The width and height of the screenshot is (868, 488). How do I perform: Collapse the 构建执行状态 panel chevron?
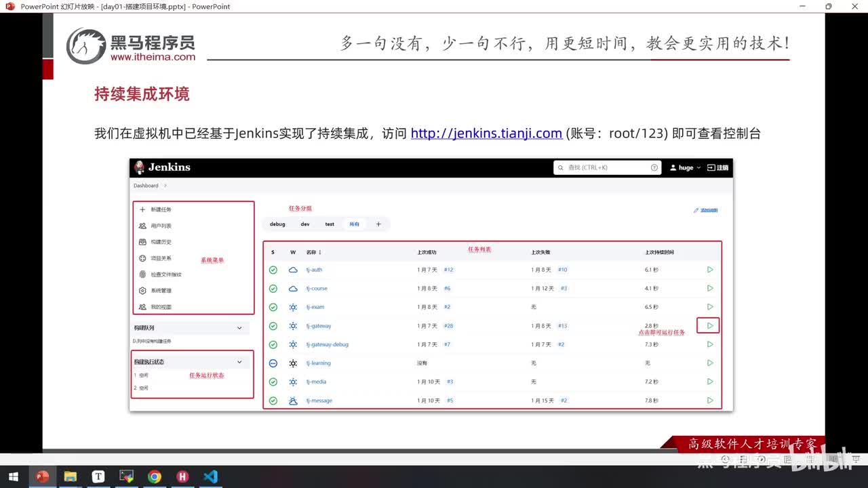[239, 362]
